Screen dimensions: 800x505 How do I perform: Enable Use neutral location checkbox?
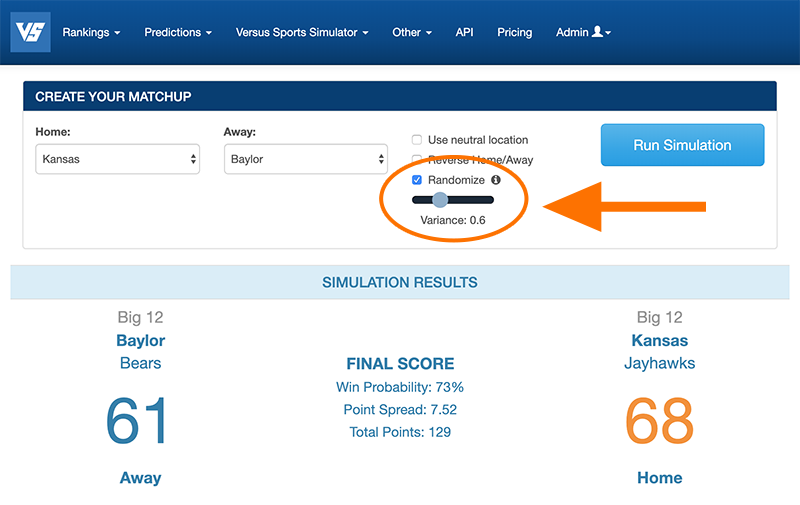click(x=417, y=140)
